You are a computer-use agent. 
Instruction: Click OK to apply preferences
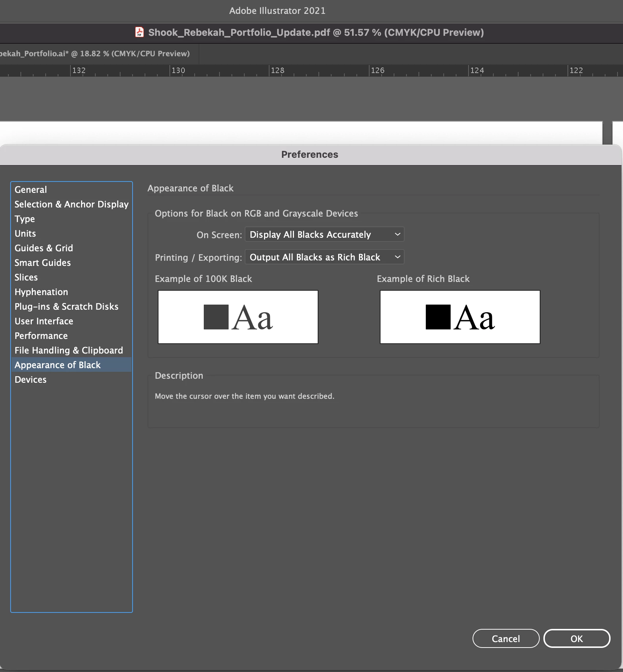(577, 638)
